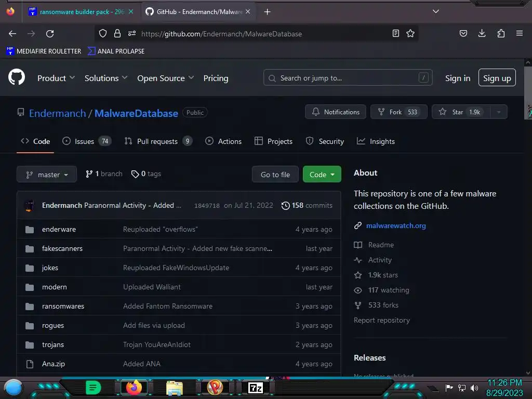
Task: Click the Go to file button
Action: coord(275,175)
